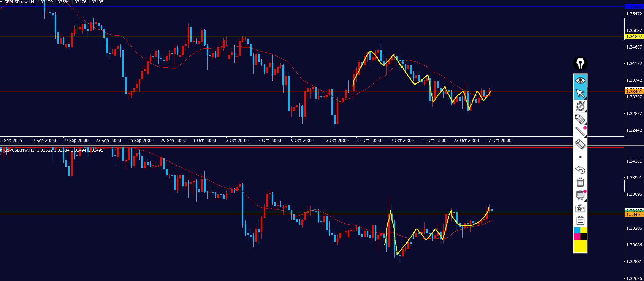This screenshot has width=644, height=281.
Task: Expand the GBPUSD.raw,H4 chart dropdown arrow
Action: 2,2
